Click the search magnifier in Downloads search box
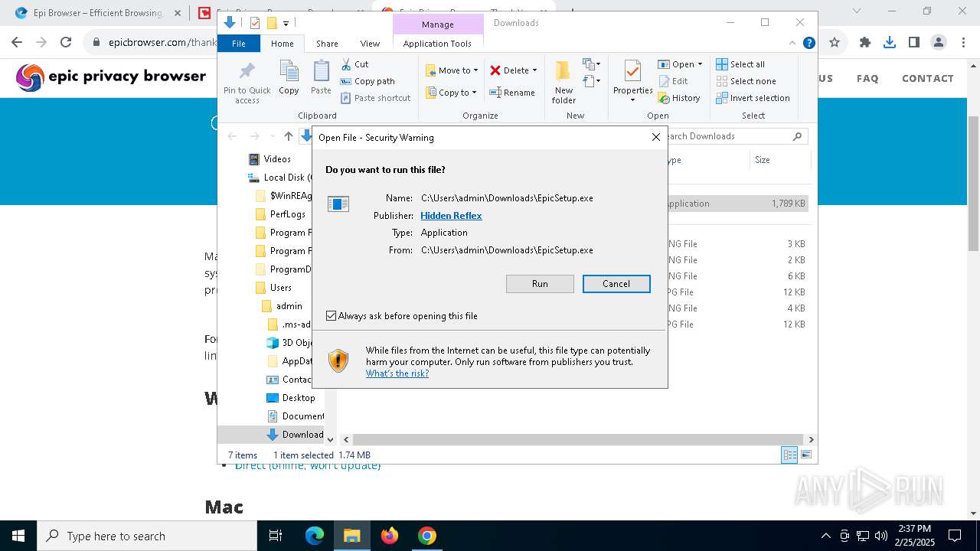980x551 pixels. [797, 136]
